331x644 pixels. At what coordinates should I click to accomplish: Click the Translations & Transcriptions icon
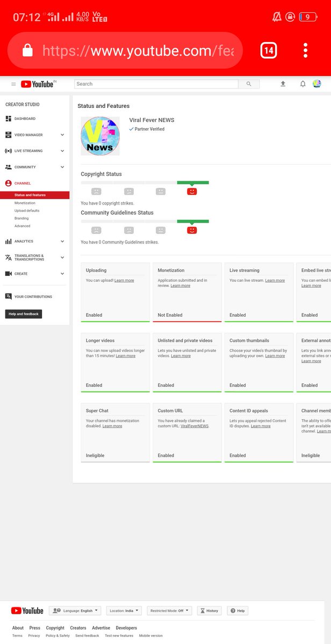pyautogui.click(x=9, y=258)
